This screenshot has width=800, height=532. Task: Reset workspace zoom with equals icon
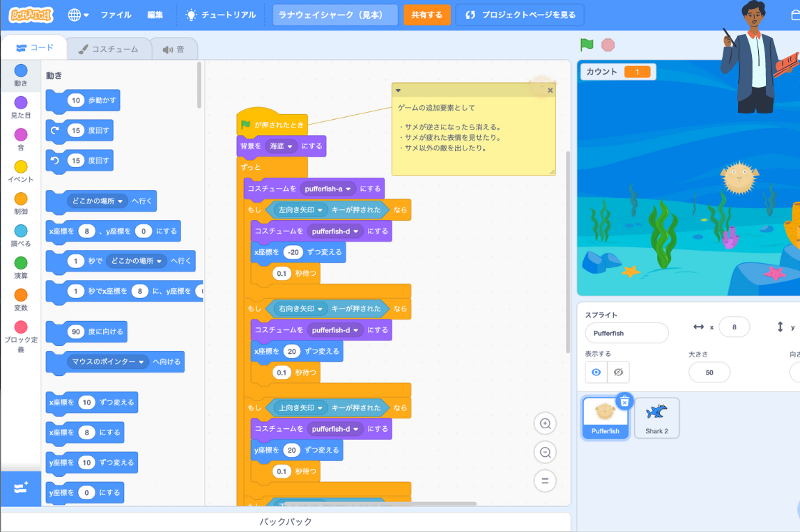pos(545,481)
